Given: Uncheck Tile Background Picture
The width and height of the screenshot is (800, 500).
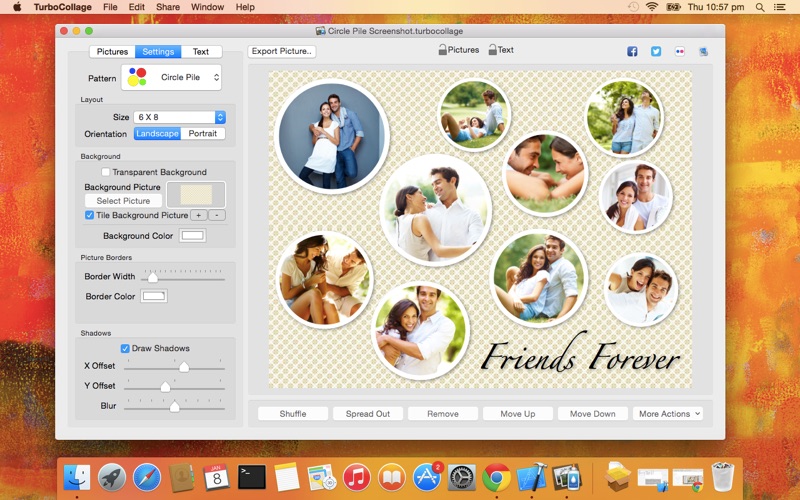Looking at the screenshot, I should (89, 215).
